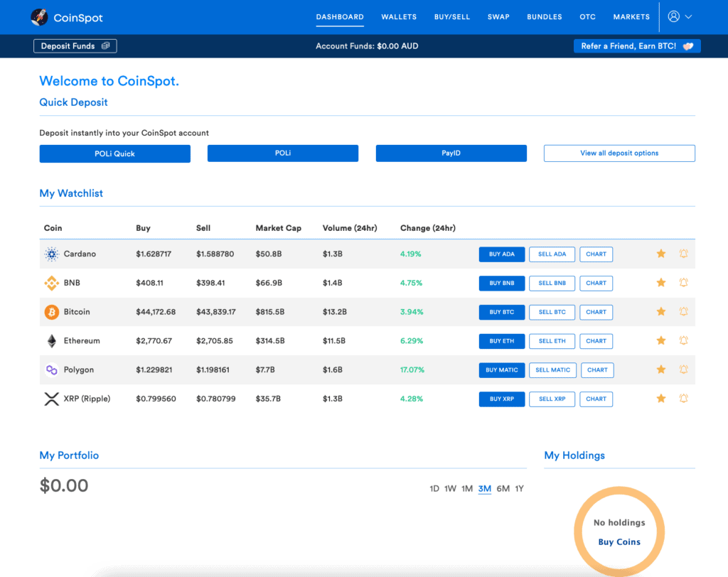Click the Deposit Funds button
The height and width of the screenshot is (577, 728).
(x=75, y=46)
